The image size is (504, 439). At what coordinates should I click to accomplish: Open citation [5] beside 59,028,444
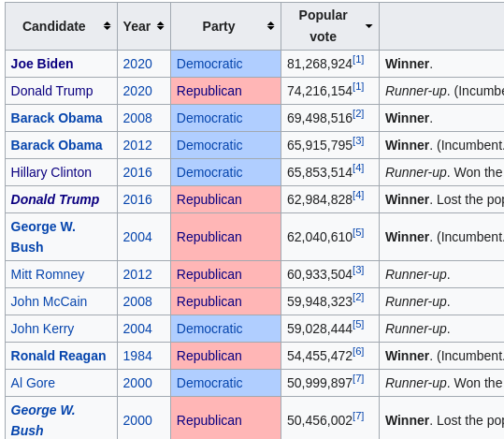(358, 325)
